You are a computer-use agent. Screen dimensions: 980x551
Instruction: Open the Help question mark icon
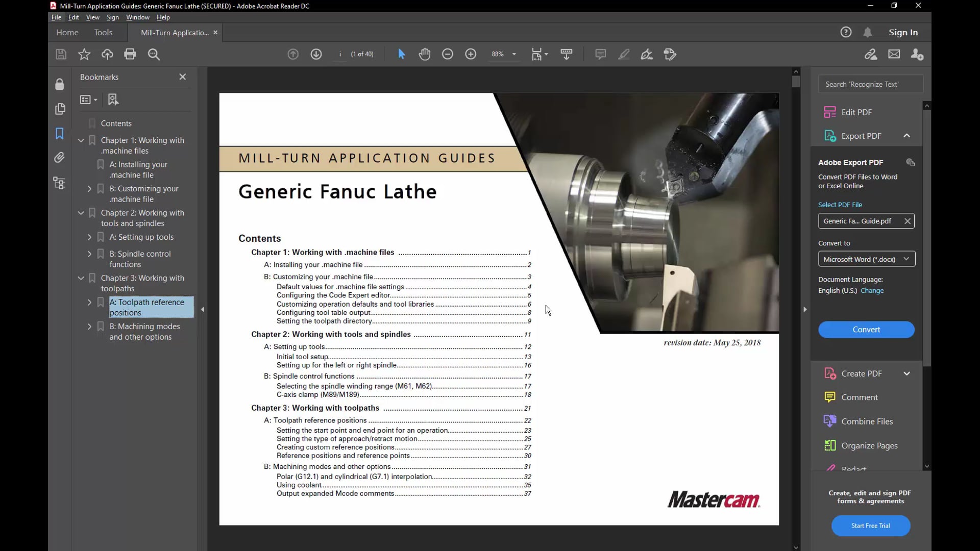click(x=846, y=32)
